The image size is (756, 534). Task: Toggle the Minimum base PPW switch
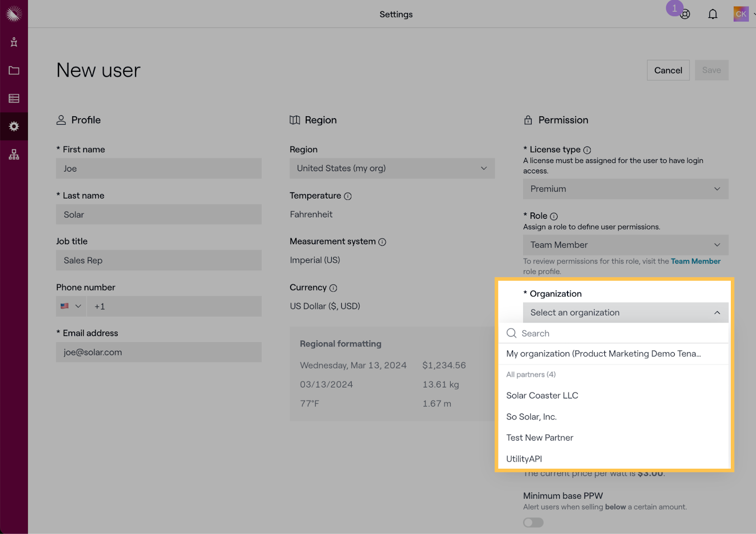click(x=533, y=522)
